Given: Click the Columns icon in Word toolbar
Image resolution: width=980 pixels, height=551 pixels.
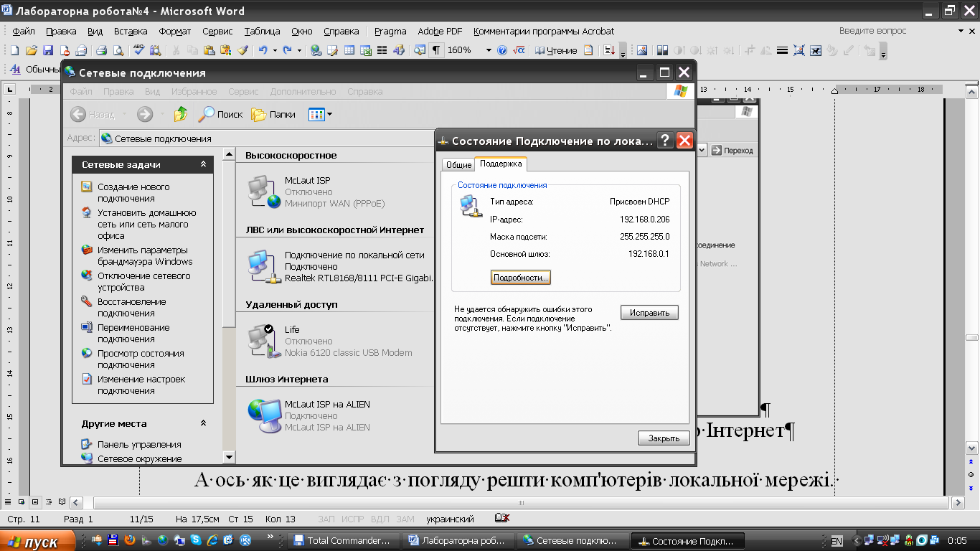Looking at the screenshot, I should coord(382,50).
